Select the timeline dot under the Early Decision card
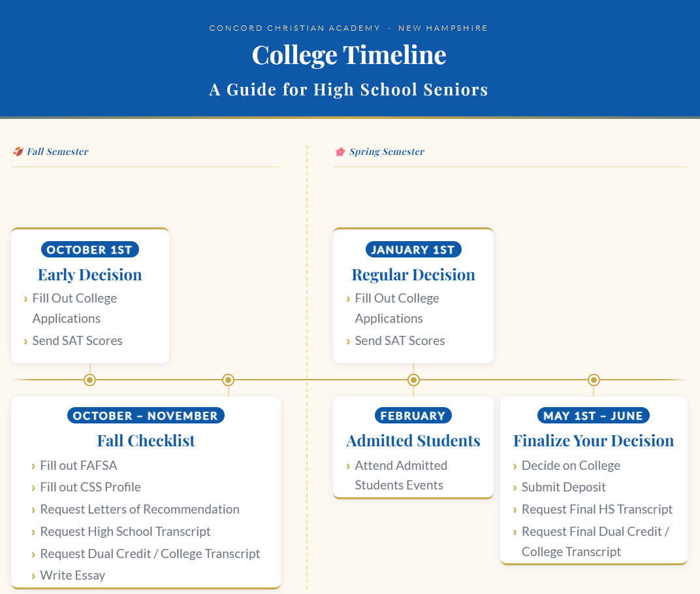This screenshot has width=700, height=594. click(x=90, y=380)
